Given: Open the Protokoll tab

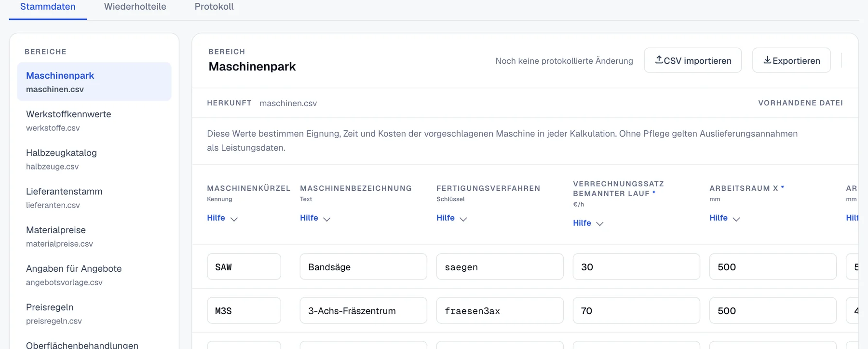Looking at the screenshot, I should coord(214,7).
